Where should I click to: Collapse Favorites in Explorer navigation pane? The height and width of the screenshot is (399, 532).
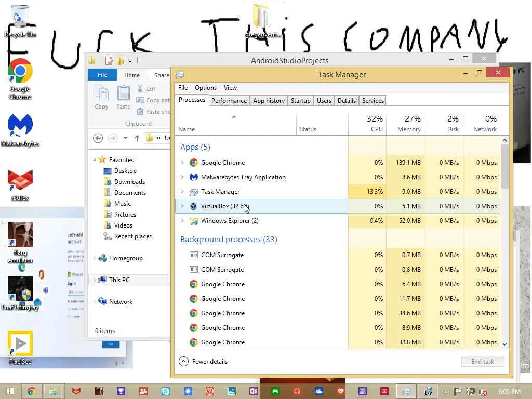(95, 160)
